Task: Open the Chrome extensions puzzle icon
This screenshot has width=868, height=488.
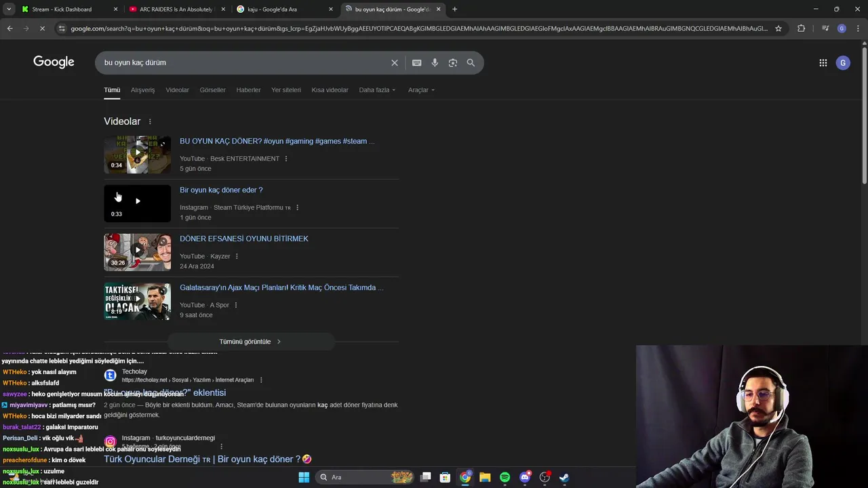Action: (801, 28)
